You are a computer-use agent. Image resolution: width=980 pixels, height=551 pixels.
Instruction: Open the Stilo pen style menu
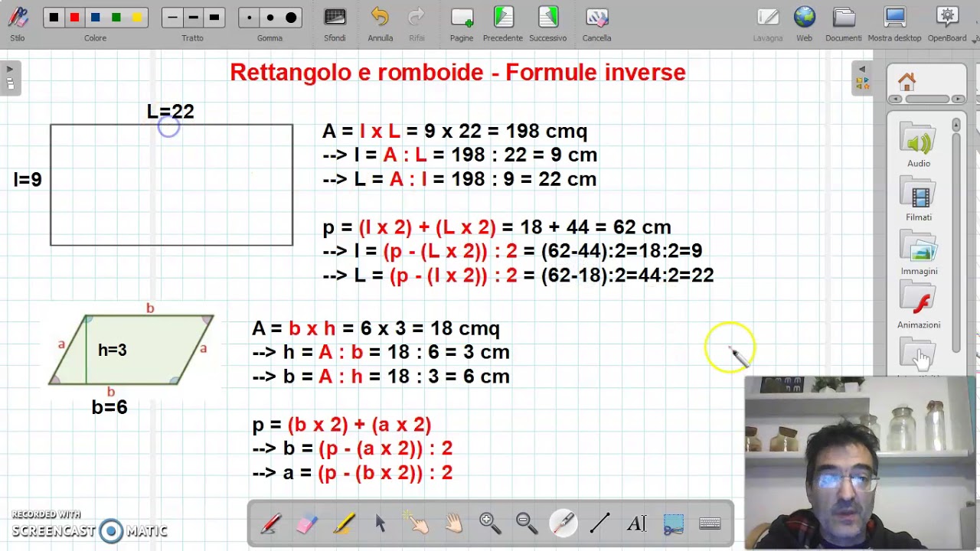click(18, 23)
